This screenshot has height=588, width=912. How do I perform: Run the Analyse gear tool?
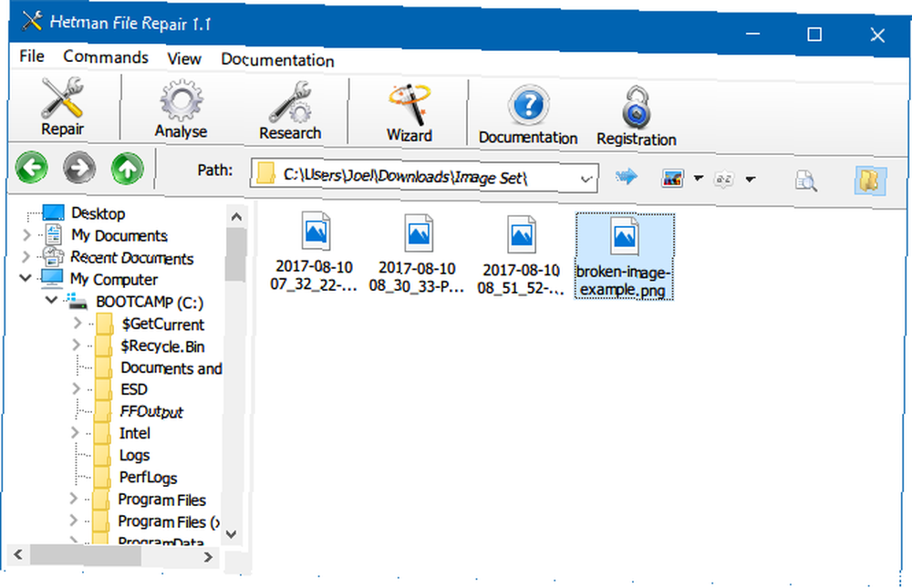coord(181,109)
